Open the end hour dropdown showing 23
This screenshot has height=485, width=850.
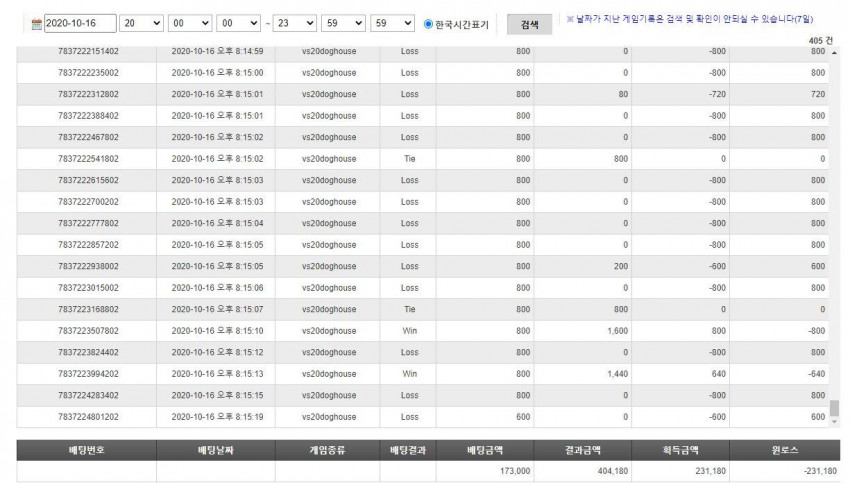294,23
